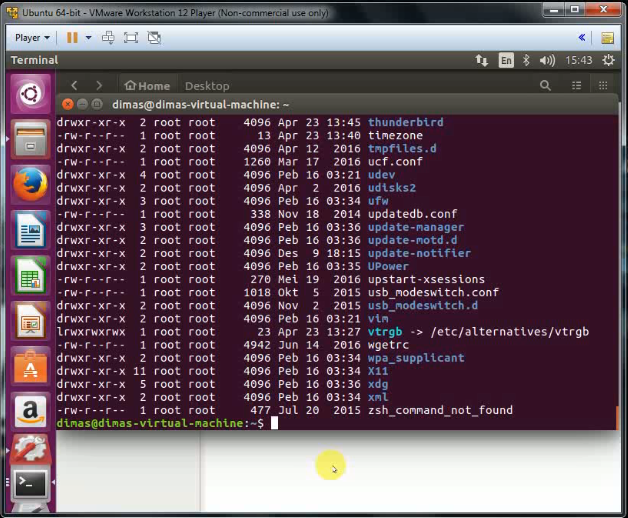Open Ubuntu Software Center in launcher

click(x=31, y=367)
